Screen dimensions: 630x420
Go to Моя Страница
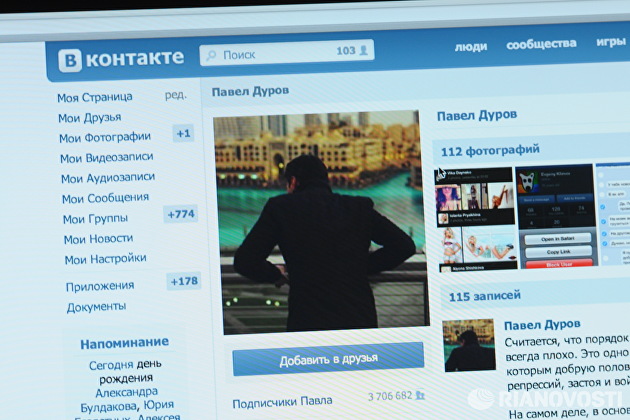95,97
